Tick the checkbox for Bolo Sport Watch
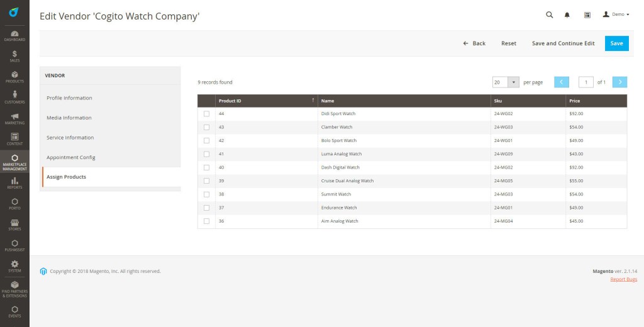Image resolution: width=644 pixels, height=327 pixels. pyautogui.click(x=206, y=140)
